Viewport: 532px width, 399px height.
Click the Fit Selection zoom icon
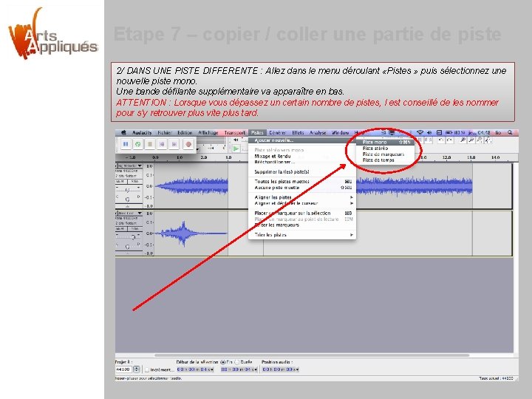coord(480,140)
